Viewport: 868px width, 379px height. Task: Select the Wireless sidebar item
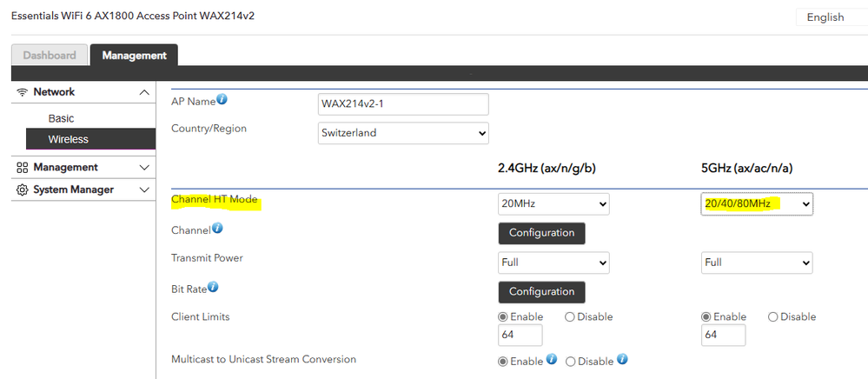pyautogui.click(x=90, y=139)
